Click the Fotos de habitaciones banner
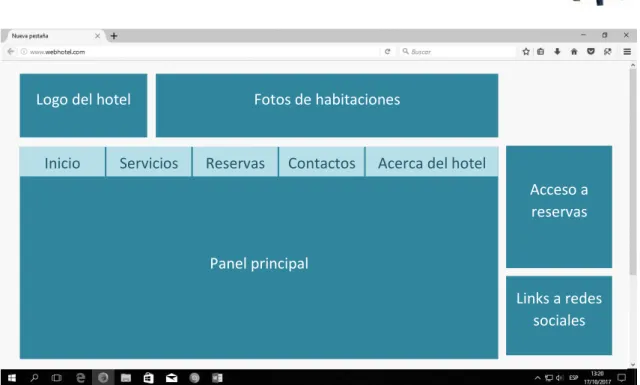 click(327, 105)
